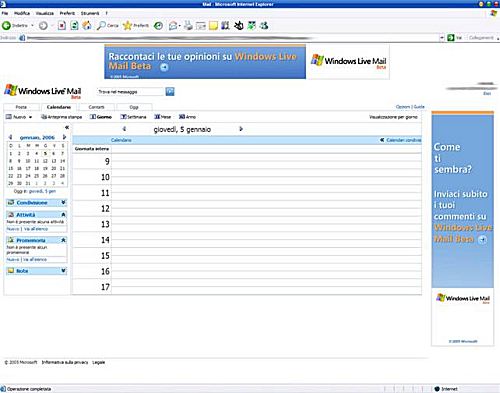Click the green Indietro back arrow

tap(6, 25)
